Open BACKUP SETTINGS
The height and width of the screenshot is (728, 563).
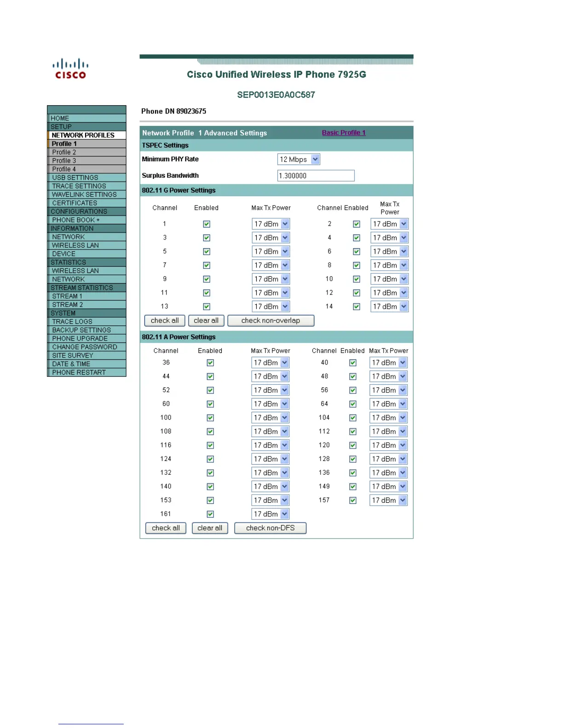point(87,330)
